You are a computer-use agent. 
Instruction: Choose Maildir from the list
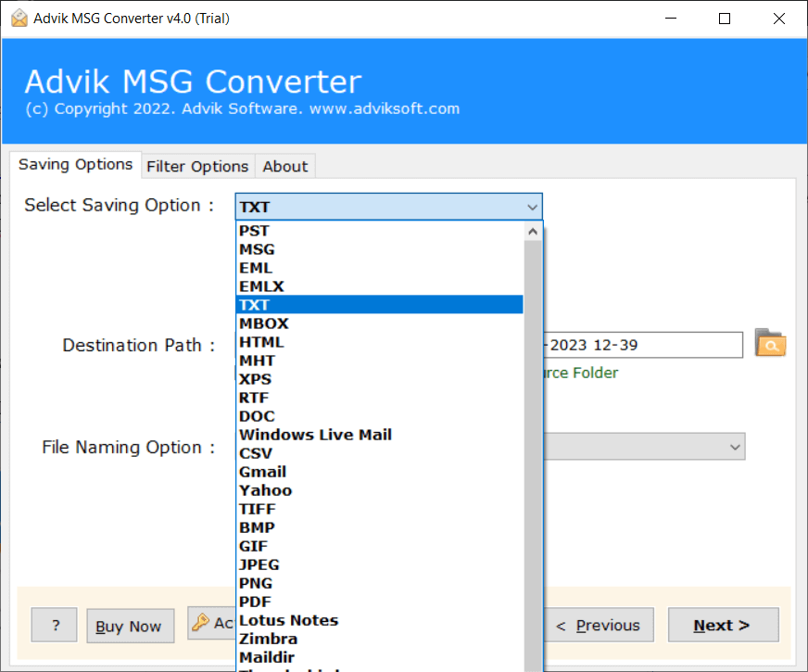click(380, 657)
